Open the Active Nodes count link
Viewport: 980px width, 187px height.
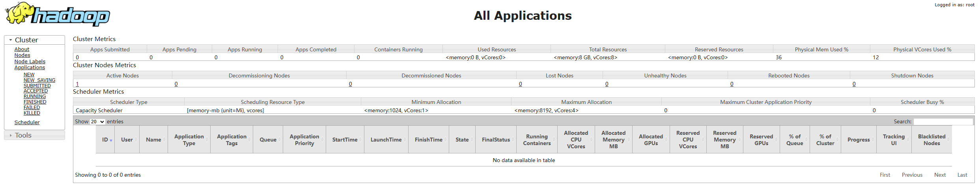click(77, 84)
